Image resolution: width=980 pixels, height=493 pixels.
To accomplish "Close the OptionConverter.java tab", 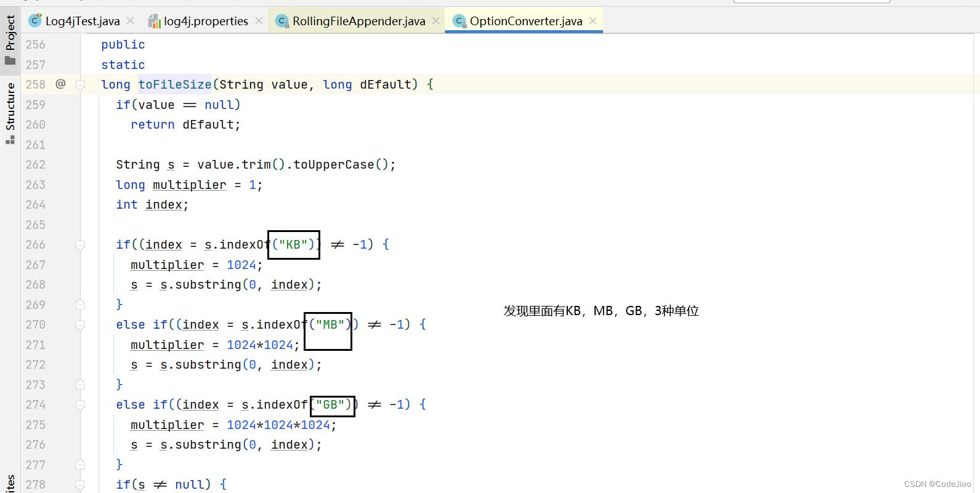I will [x=593, y=21].
